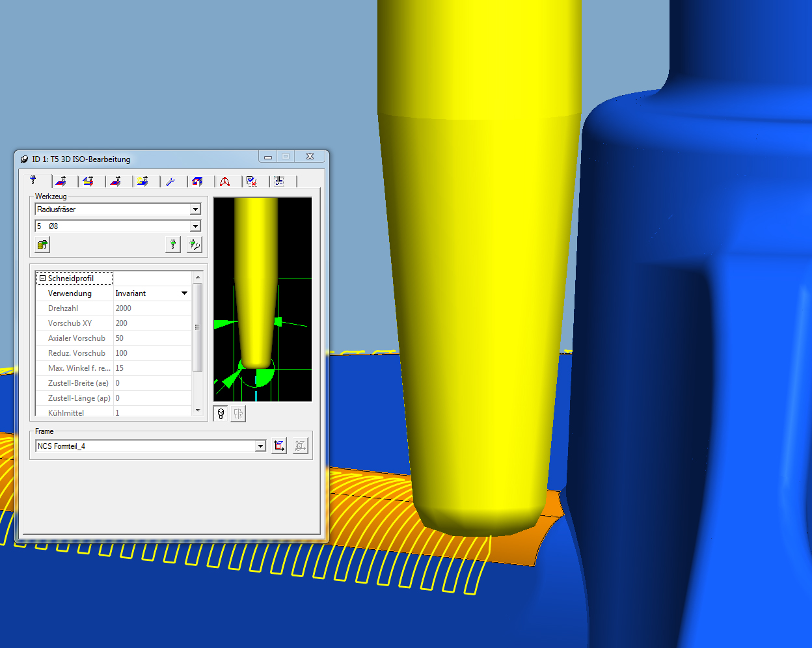The height and width of the screenshot is (648, 812).
Task: Open the Radiusfräser tool type dropdown
Action: (x=195, y=209)
